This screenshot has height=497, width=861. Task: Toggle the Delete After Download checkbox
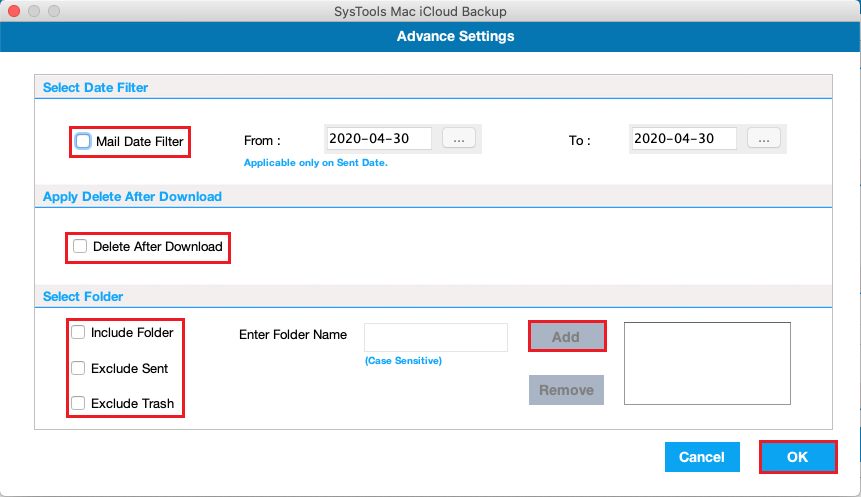pos(80,246)
